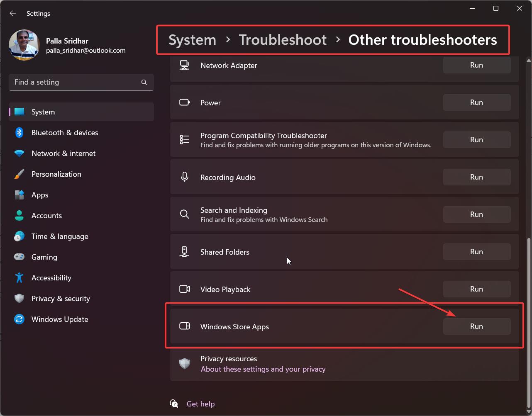Run the Video Playback troubleshooter

click(476, 289)
